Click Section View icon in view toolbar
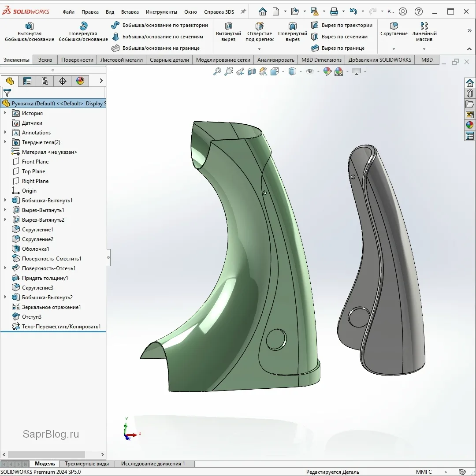The image size is (476, 476). point(251,72)
